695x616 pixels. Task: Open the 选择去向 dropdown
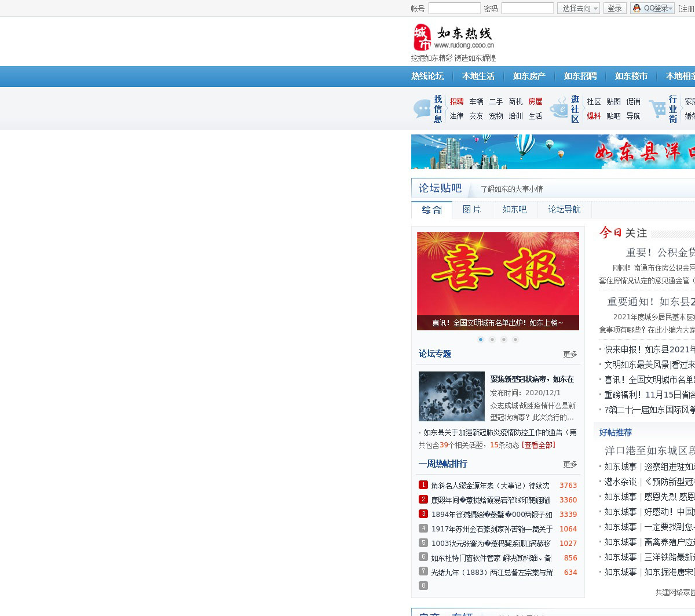579,8
